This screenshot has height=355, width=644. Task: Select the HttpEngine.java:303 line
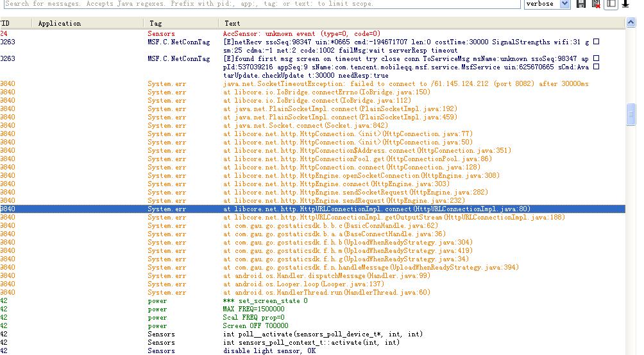click(312, 184)
